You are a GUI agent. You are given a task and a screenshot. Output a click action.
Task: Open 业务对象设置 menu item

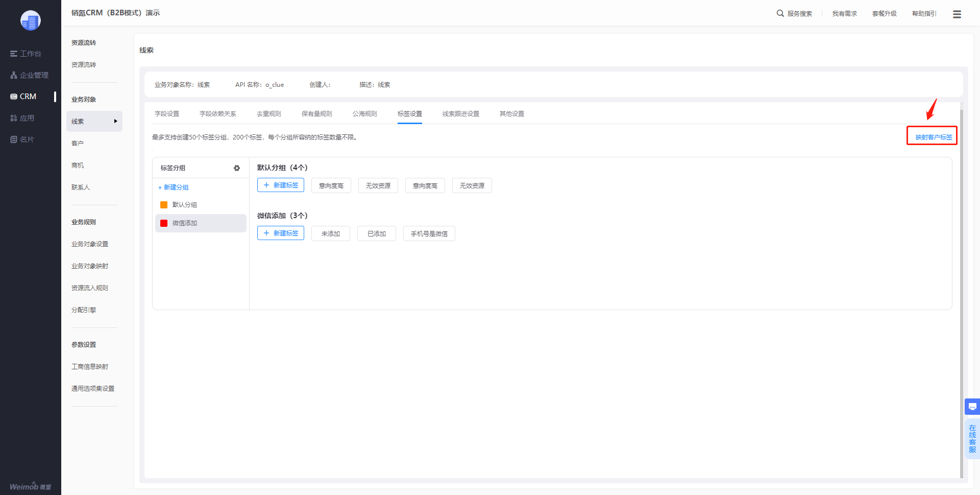point(90,244)
